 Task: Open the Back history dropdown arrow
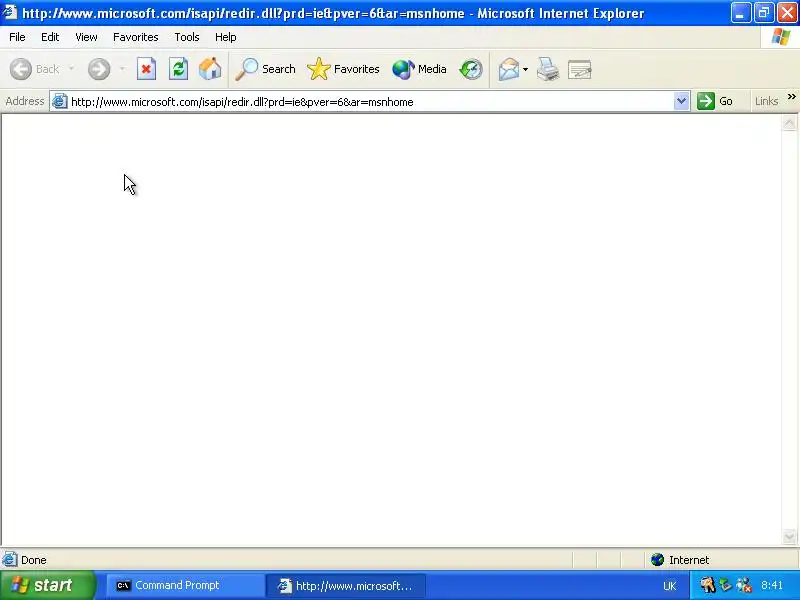(71, 69)
